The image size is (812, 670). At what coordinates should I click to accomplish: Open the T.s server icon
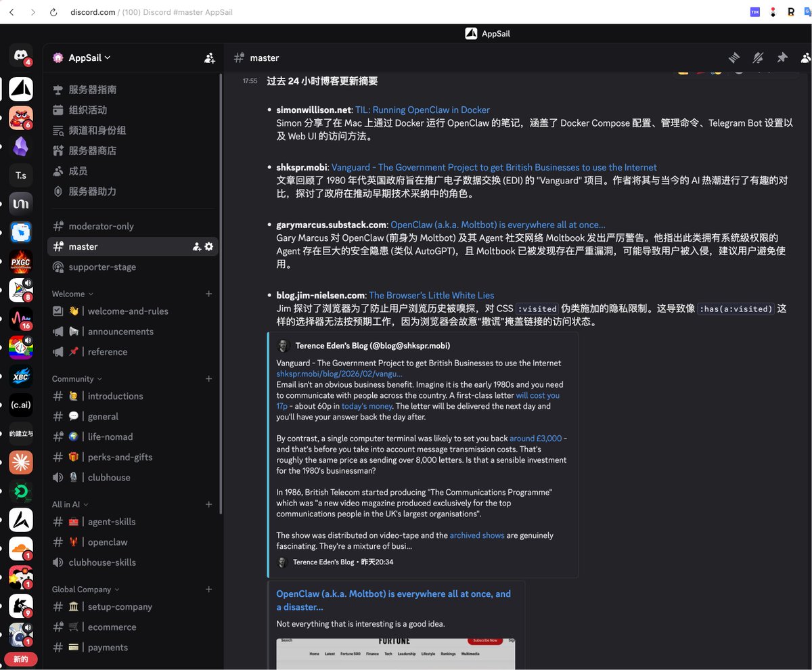click(x=21, y=175)
